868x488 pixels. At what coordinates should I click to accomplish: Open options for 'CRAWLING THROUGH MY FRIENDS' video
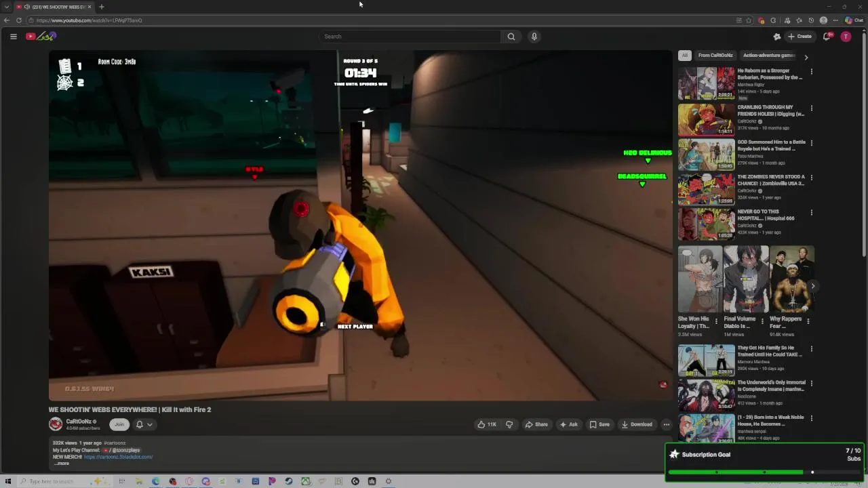click(811, 108)
